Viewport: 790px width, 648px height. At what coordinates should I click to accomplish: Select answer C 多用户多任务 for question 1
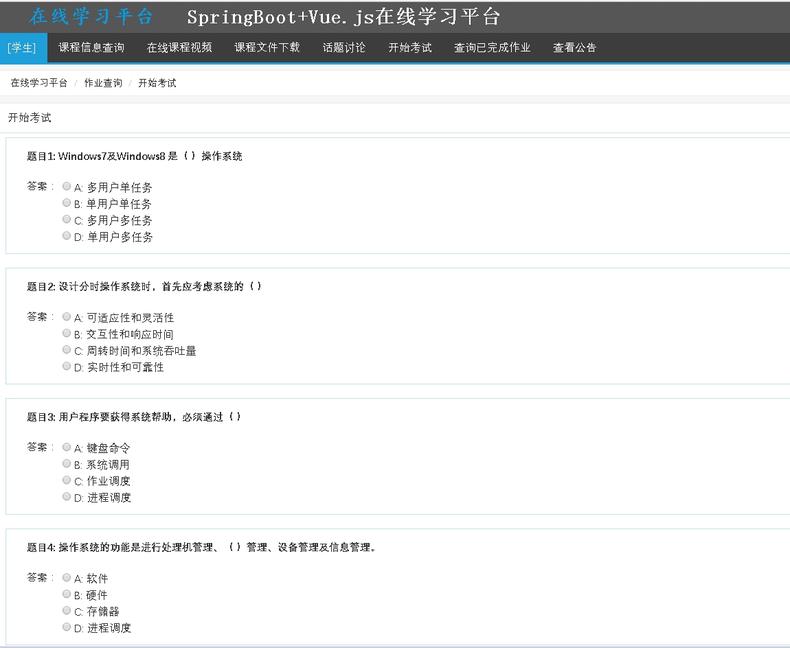(x=67, y=219)
